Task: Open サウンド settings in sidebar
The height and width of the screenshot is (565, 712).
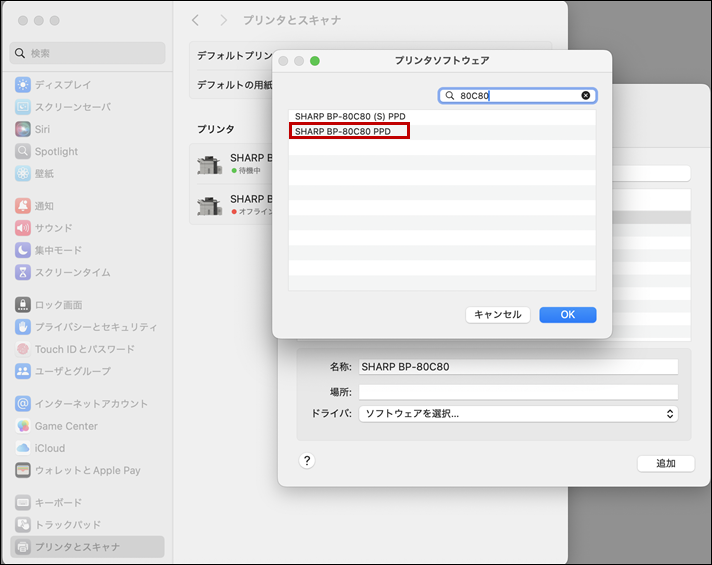Action: [x=43, y=228]
